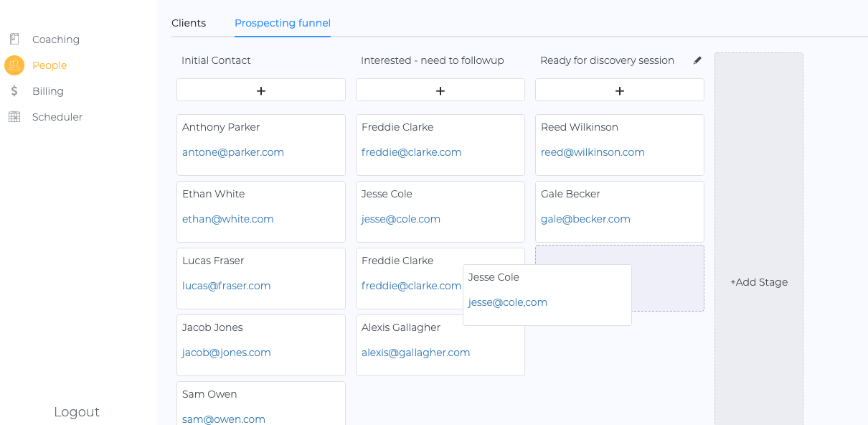Add a card to Ready for discovery stage
868x425 pixels.
click(x=620, y=90)
